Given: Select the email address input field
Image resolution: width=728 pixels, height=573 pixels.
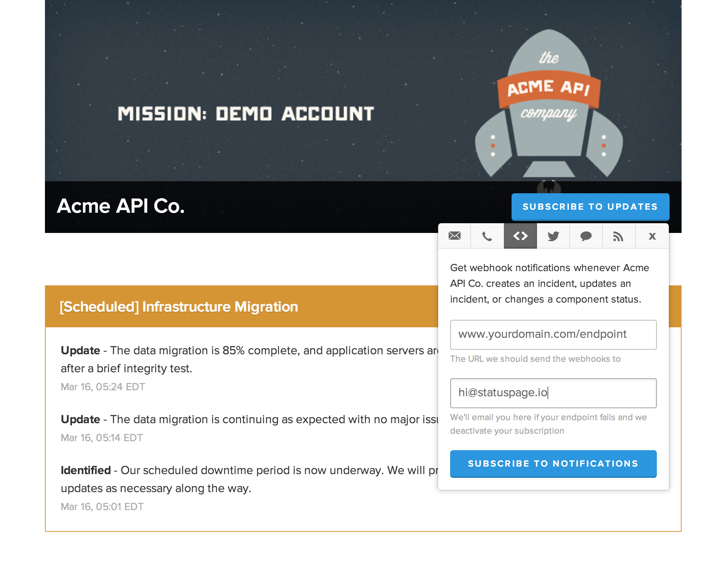Looking at the screenshot, I should pos(553,393).
